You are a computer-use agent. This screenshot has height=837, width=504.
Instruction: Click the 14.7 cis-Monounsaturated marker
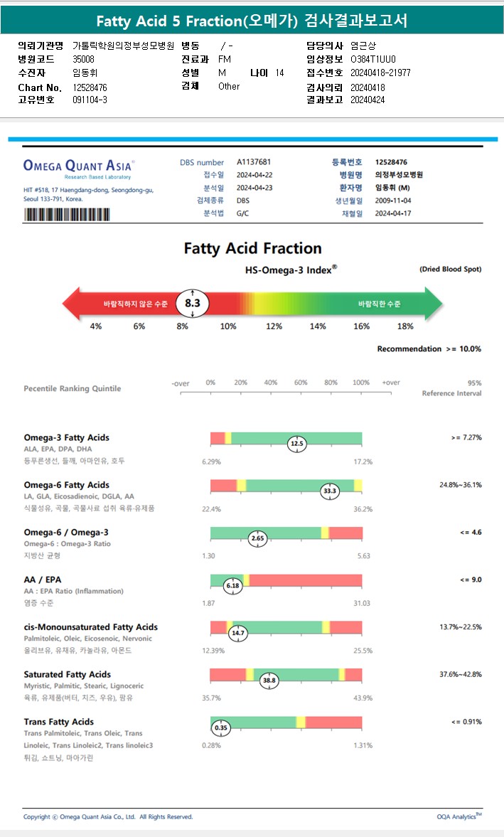coord(237,633)
